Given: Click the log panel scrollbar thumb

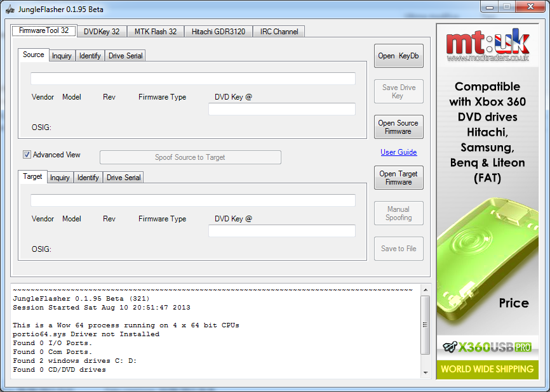Looking at the screenshot, I should [426, 325].
